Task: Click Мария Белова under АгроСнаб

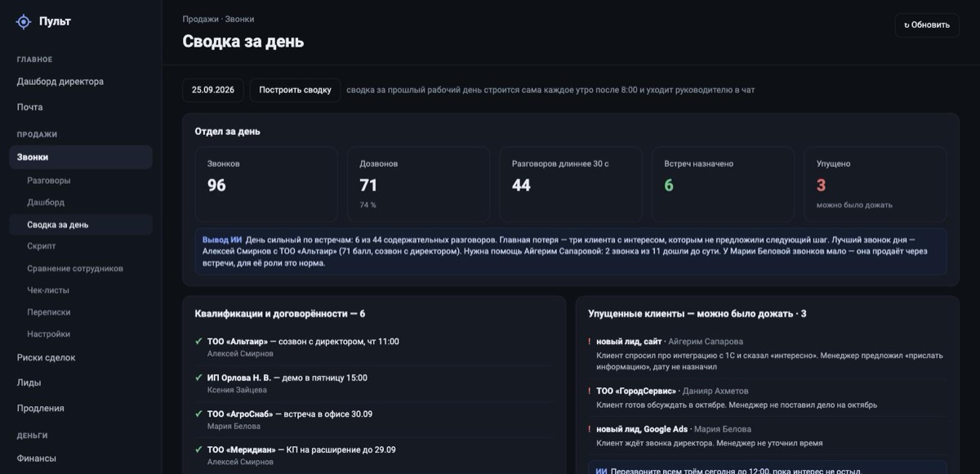Action: click(x=234, y=426)
